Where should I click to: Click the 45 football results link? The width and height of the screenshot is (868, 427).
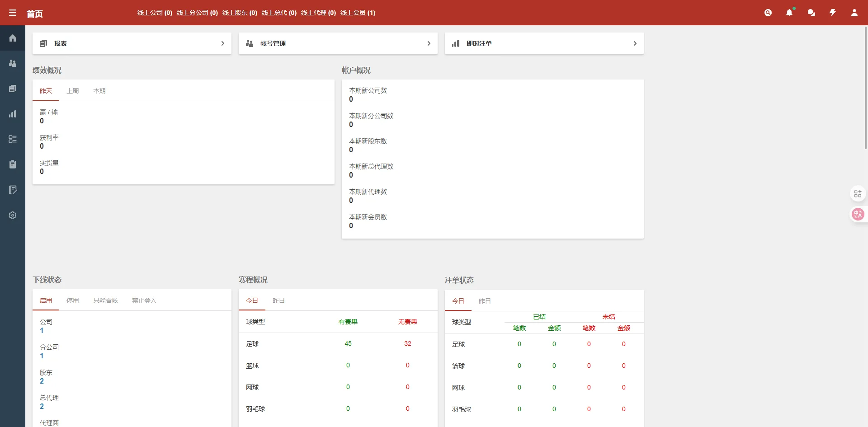(348, 343)
